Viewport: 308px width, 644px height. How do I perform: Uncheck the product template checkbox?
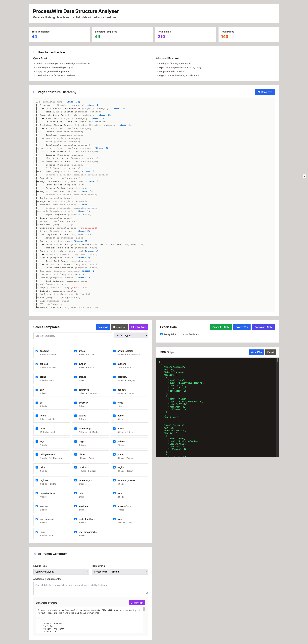[76, 467]
